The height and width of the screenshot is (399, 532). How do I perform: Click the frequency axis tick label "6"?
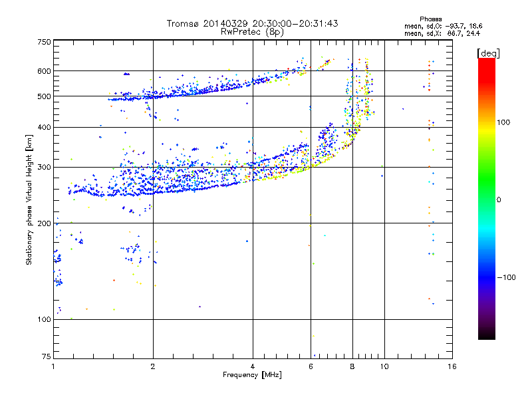(311, 366)
